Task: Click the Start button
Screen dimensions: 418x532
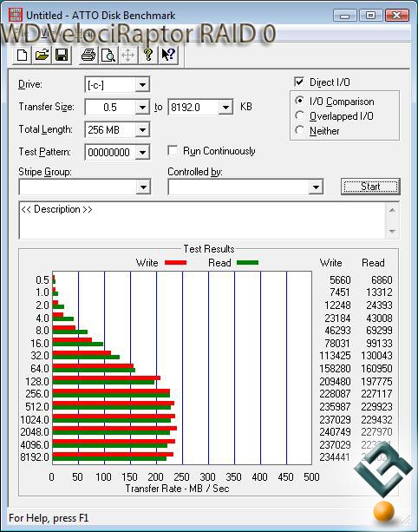Action: click(370, 187)
